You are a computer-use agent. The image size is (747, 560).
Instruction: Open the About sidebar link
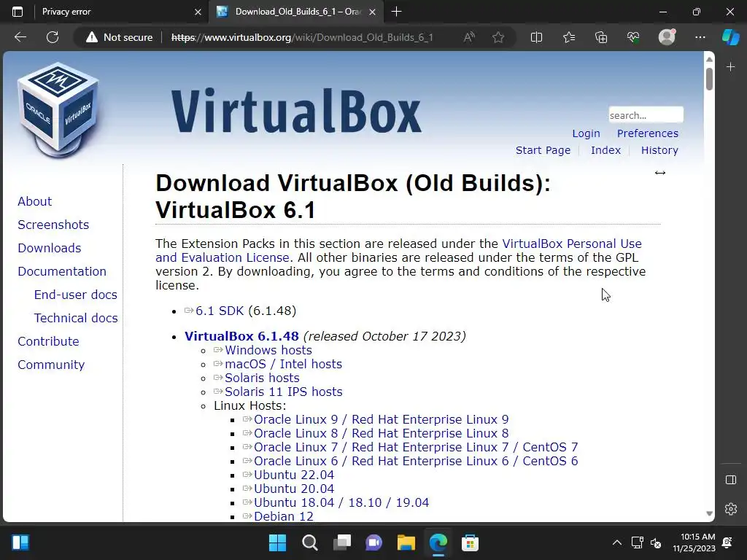[35, 201]
